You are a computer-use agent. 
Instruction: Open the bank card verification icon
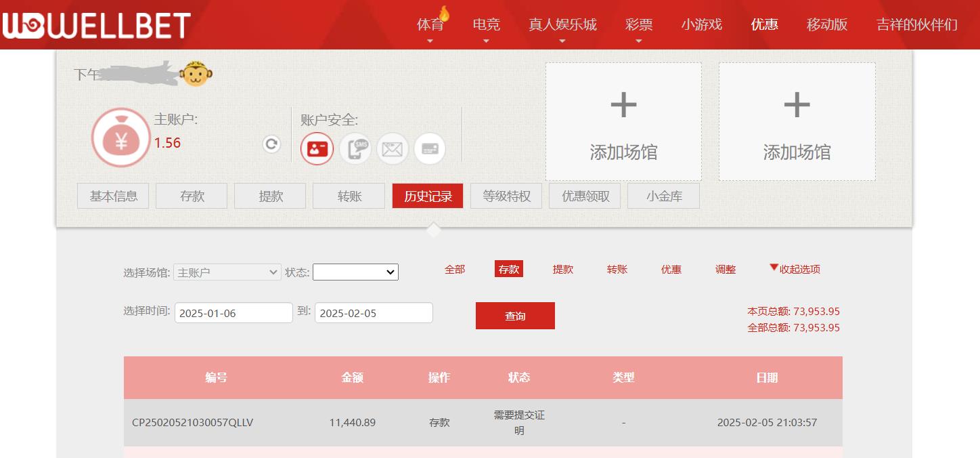(430, 148)
